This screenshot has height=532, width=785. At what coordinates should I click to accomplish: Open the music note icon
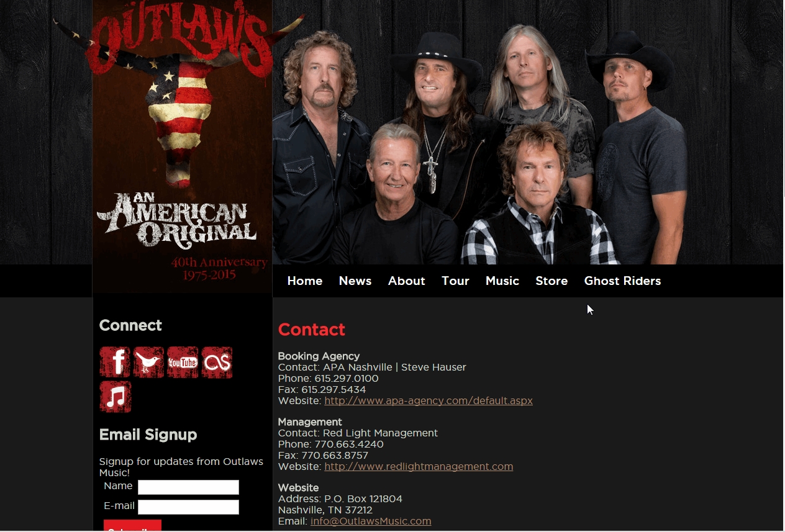115,397
